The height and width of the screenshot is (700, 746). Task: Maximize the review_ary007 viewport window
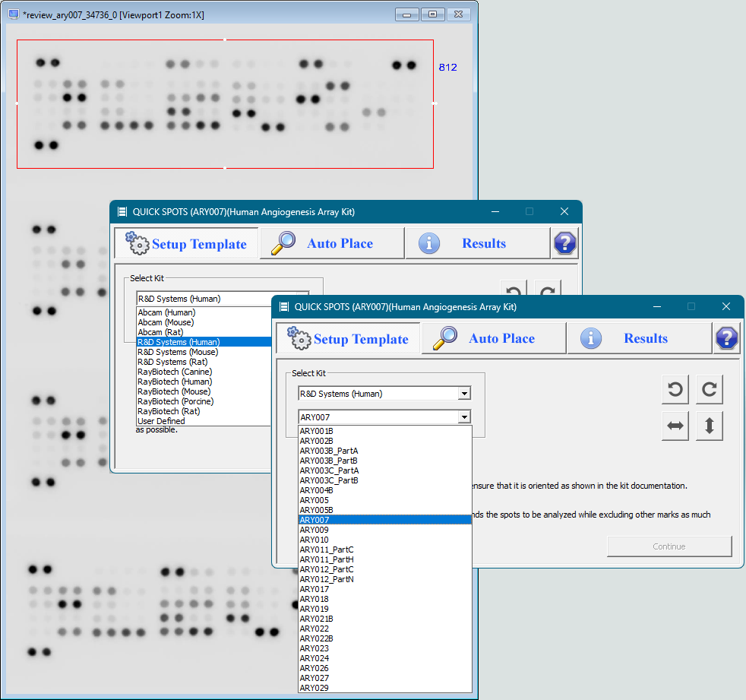pos(432,14)
